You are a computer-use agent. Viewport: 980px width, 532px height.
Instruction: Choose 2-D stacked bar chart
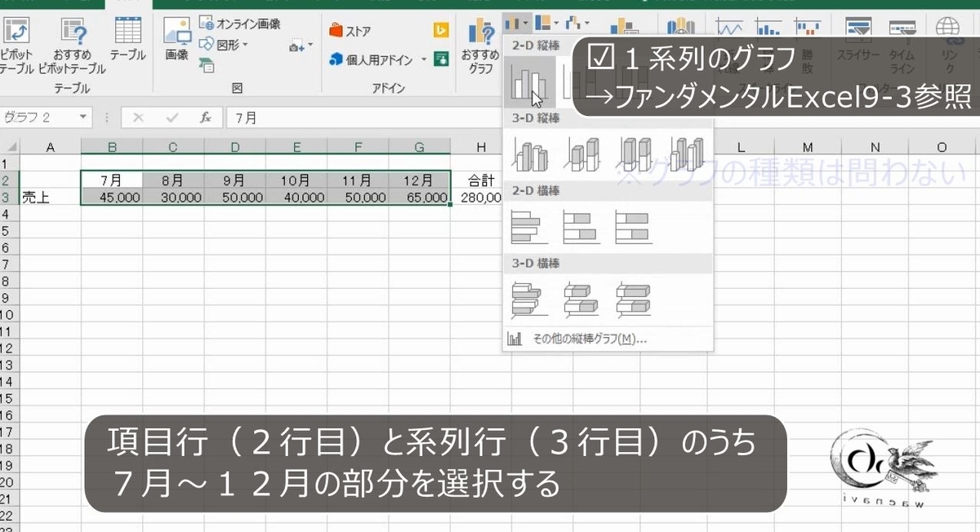click(x=581, y=226)
